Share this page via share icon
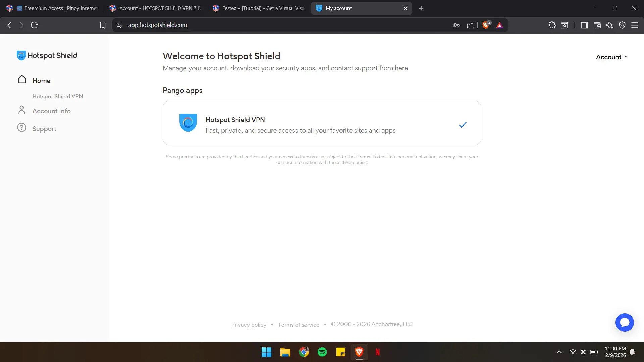 (470, 25)
